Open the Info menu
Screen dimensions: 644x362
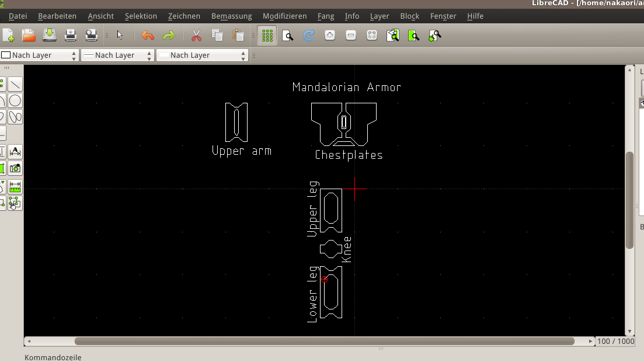click(x=352, y=16)
